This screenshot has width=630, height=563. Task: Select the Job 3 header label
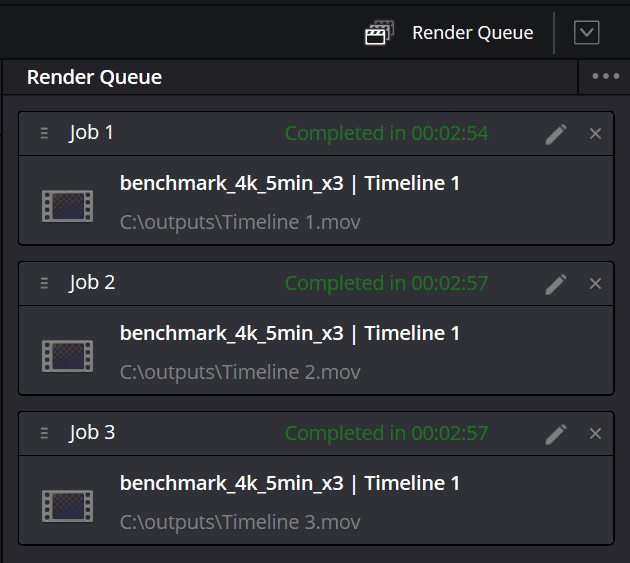point(92,433)
